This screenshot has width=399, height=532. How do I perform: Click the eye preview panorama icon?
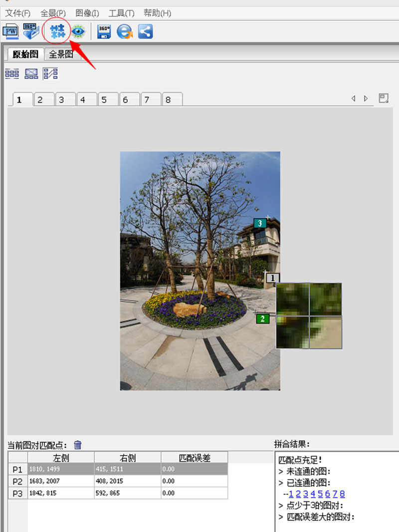pyautogui.click(x=78, y=31)
